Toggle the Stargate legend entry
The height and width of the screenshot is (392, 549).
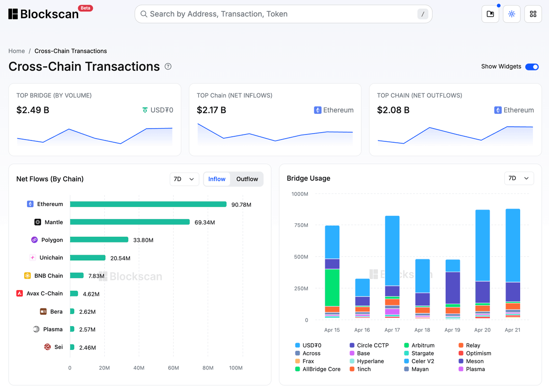pyautogui.click(x=419, y=353)
